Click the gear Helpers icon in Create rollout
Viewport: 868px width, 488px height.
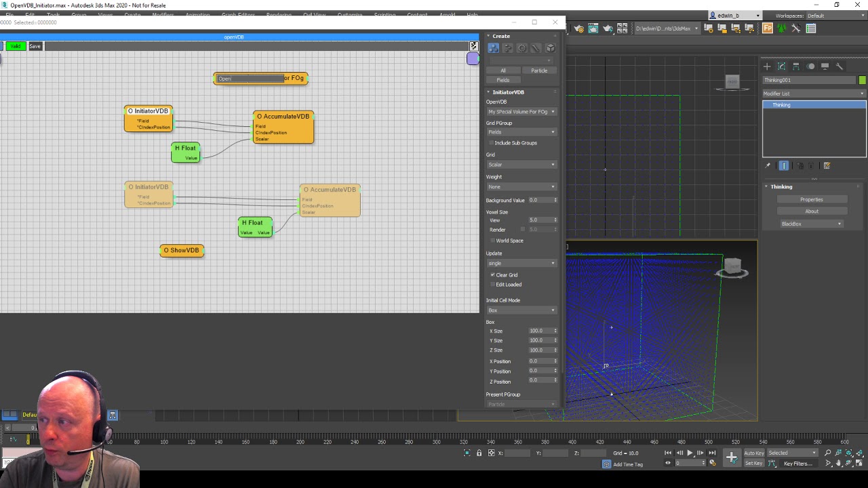coord(521,48)
